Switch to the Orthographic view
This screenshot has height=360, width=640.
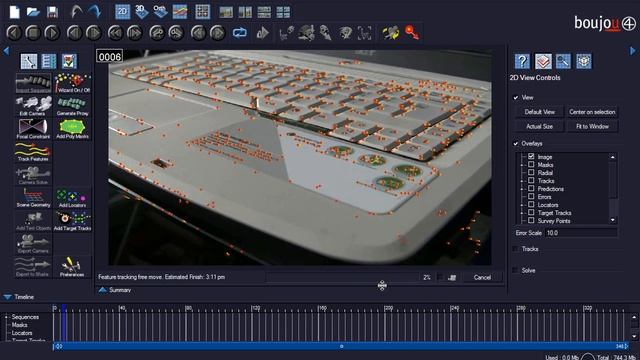point(160,11)
